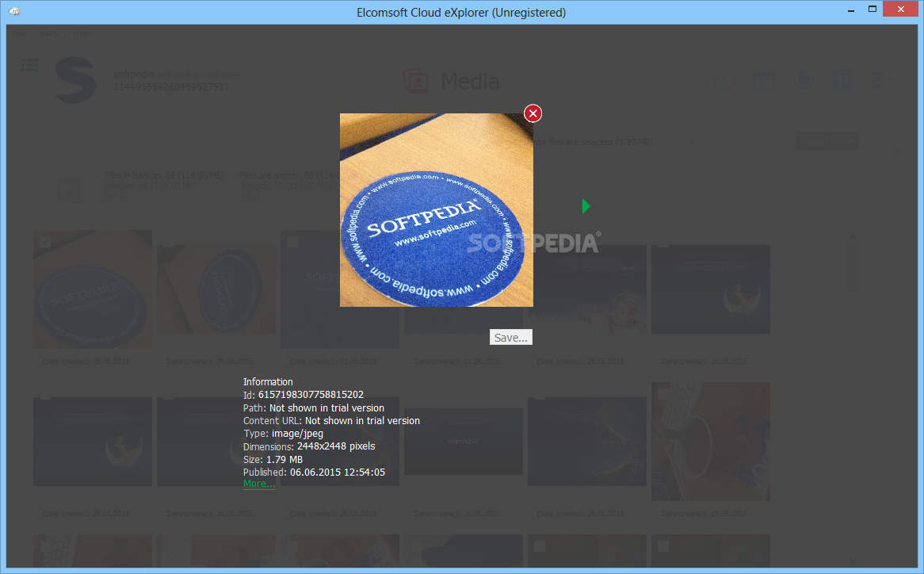Click the scrollbar down arrow
The width and height of the screenshot is (924, 574).
coord(852,561)
